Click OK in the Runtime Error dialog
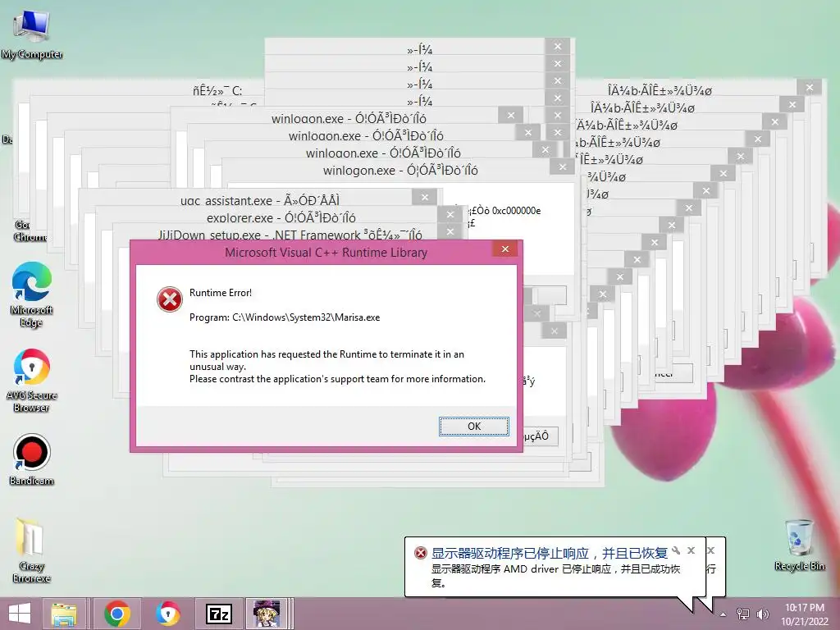 (473, 427)
